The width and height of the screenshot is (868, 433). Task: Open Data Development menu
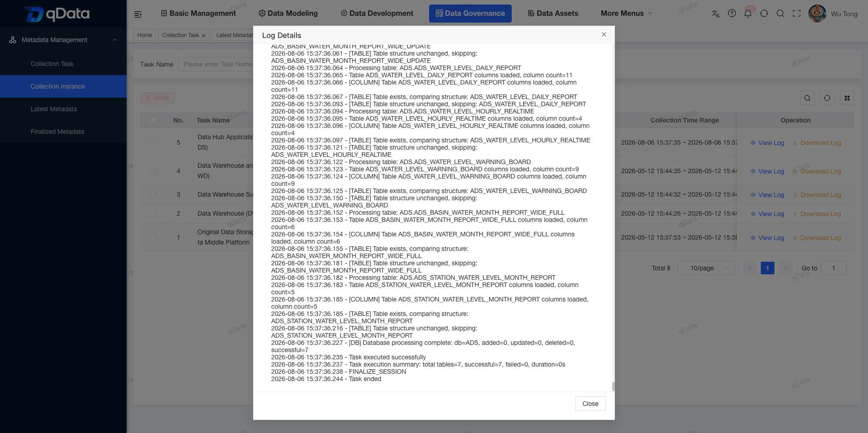377,14
